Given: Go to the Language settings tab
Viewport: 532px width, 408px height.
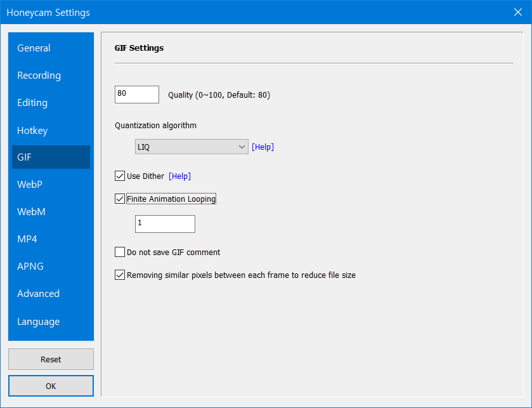Looking at the screenshot, I should point(38,322).
